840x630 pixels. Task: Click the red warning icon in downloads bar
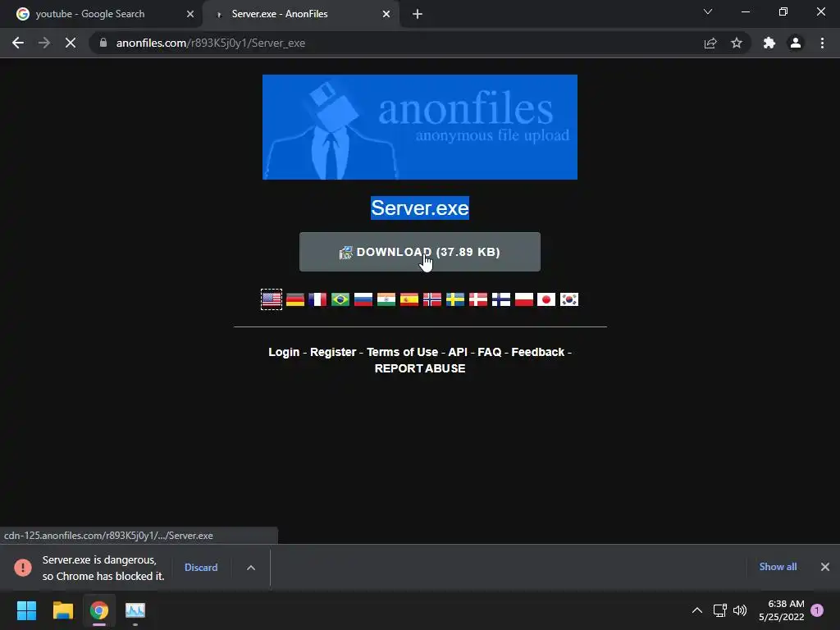click(23, 568)
